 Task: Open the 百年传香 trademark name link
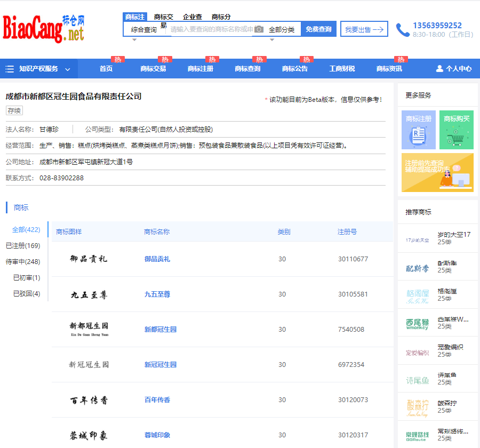pyautogui.click(x=157, y=400)
